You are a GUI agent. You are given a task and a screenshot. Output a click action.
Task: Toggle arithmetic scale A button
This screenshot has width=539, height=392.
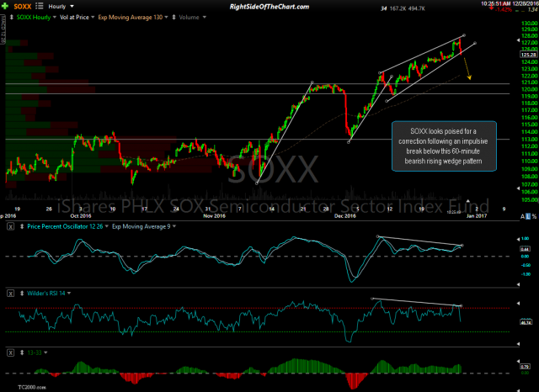[522, 216]
